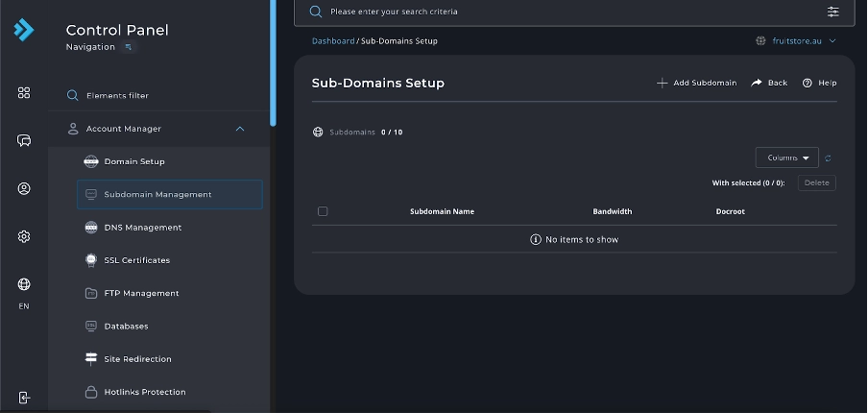
Task: Click the sidebar vertical scrollbar
Action: coord(273,58)
